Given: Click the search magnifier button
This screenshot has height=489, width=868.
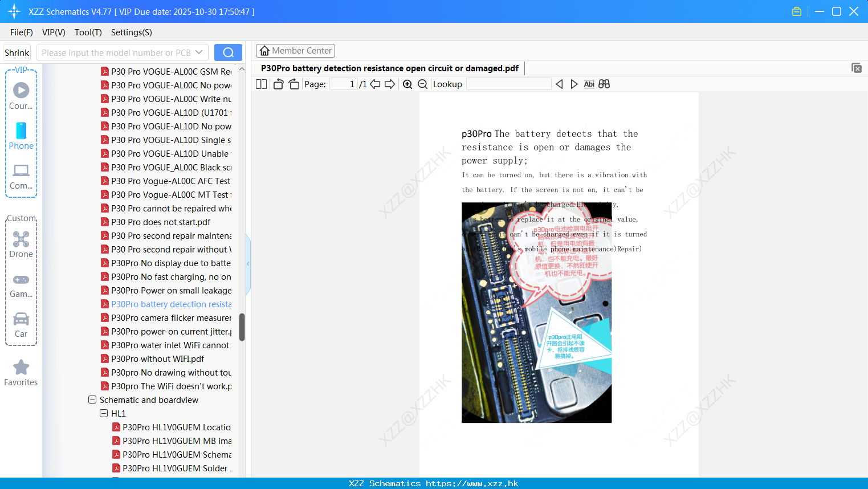Looking at the screenshot, I should point(228,52).
